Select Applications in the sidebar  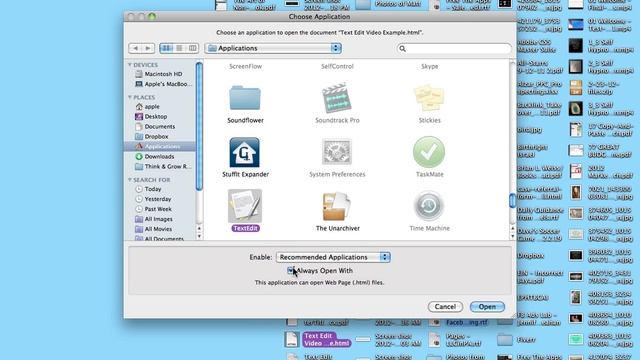[159, 147]
